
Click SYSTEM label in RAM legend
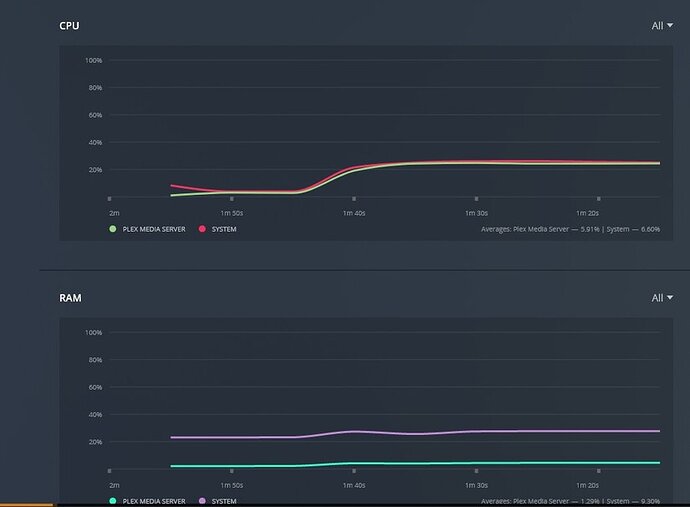pyautogui.click(x=224, y=501)
